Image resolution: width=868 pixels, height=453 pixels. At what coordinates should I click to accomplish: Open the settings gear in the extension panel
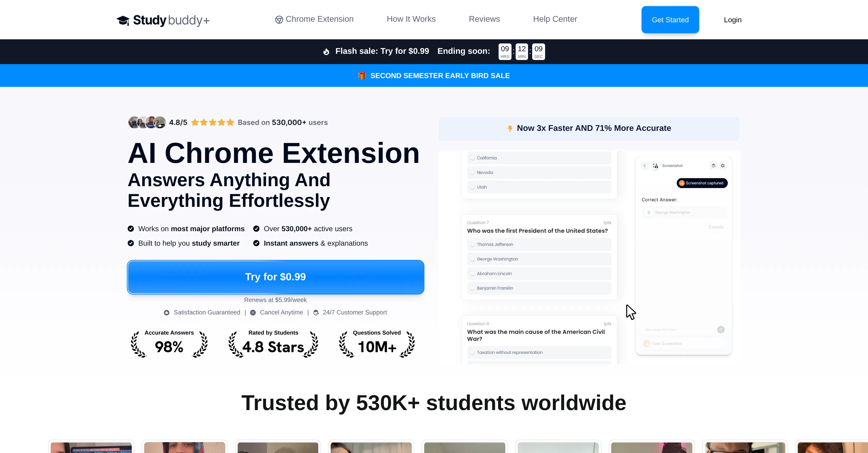[x=723, y=166]
